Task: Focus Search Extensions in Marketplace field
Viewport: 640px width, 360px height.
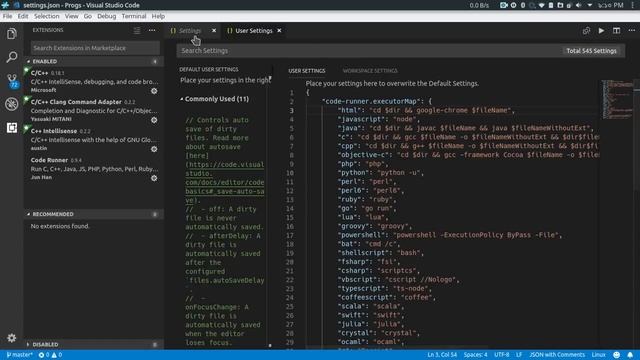Action: 95,48
